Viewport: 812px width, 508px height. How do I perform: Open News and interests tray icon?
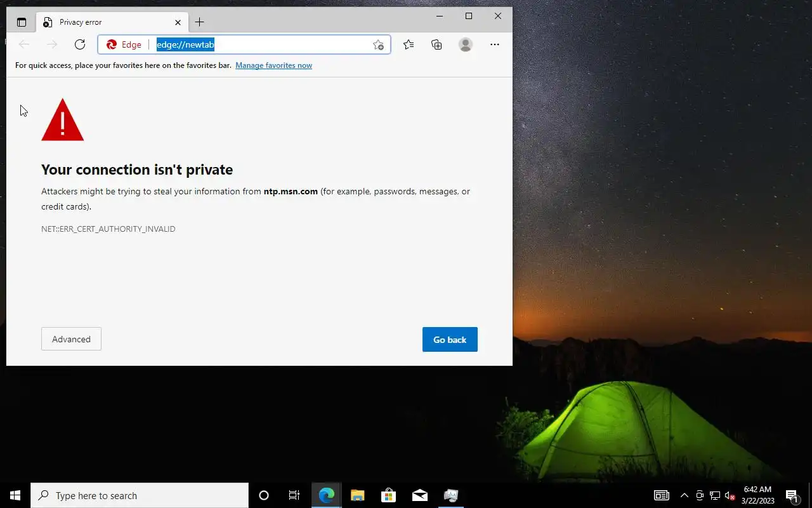click(x=662, y=495)
